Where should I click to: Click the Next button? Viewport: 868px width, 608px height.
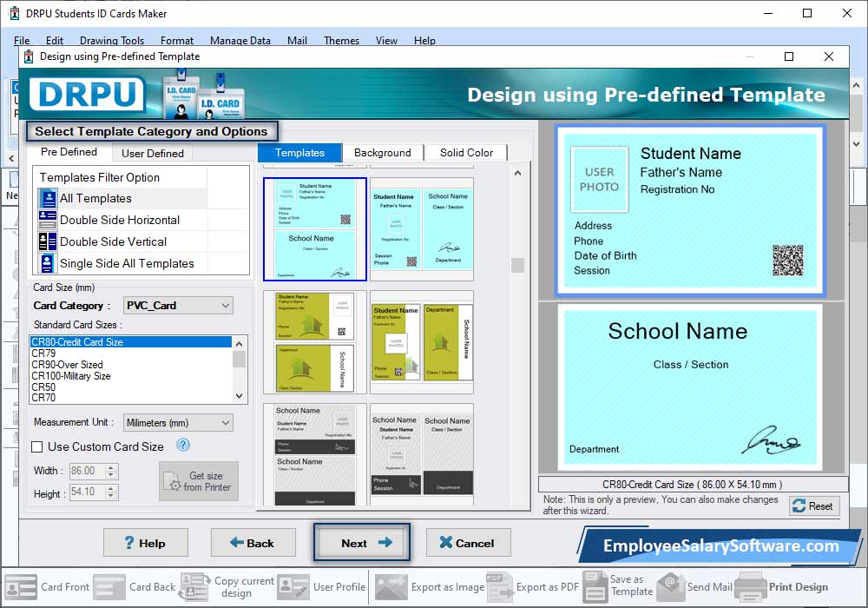[362, 543]
